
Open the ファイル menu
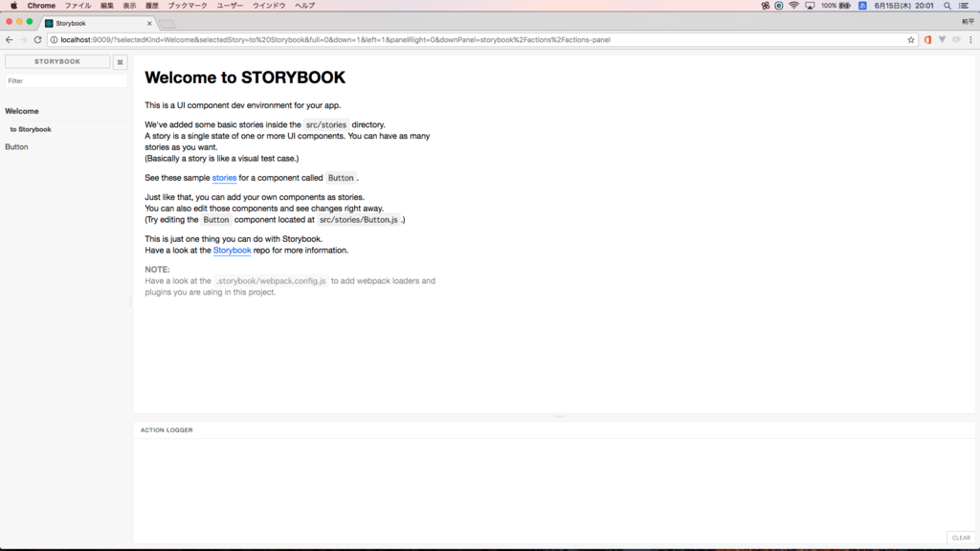[78, 6]
